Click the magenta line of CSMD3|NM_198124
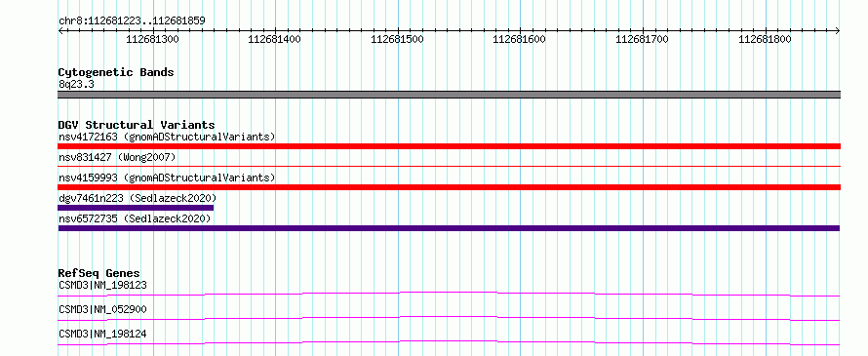This screenshot has height=356, width=868. point(449,342)
